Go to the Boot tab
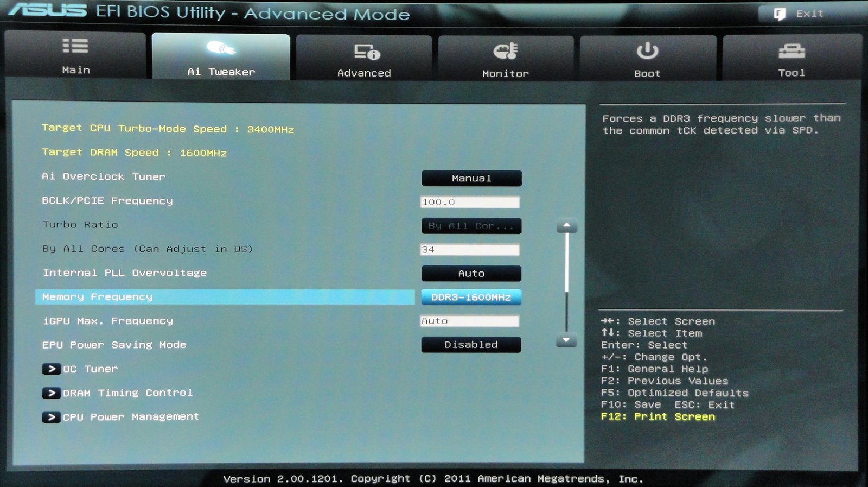Screen dimensions: 868x487 [648, 58]
